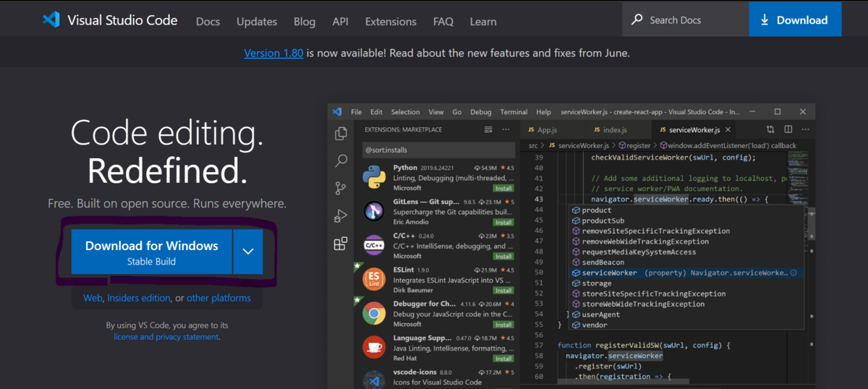Install the Python extension
The height and width of the screenshot is (389, 868).
(503, 188)
